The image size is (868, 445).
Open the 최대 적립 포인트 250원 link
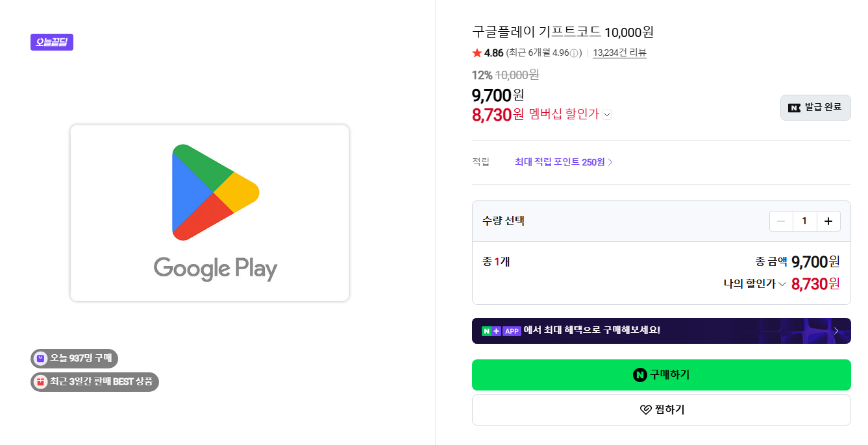coord(560,162)
